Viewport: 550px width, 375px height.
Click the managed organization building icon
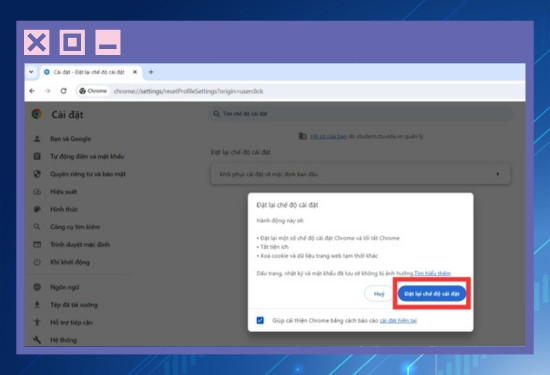(302, 136)
